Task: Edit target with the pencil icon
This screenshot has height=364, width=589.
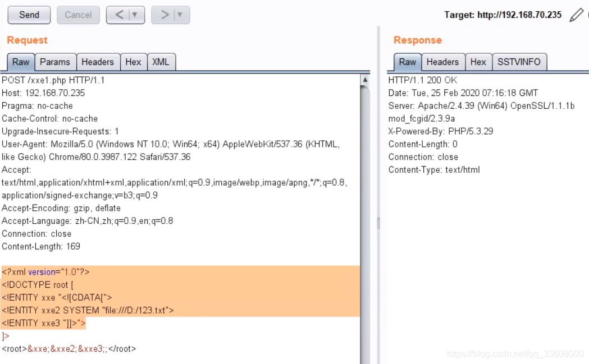Action: [576, 15]
